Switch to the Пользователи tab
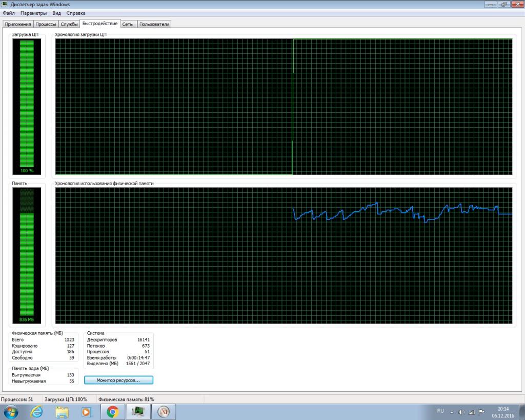This screenshot has width=525, height=420. pos(154,24)
